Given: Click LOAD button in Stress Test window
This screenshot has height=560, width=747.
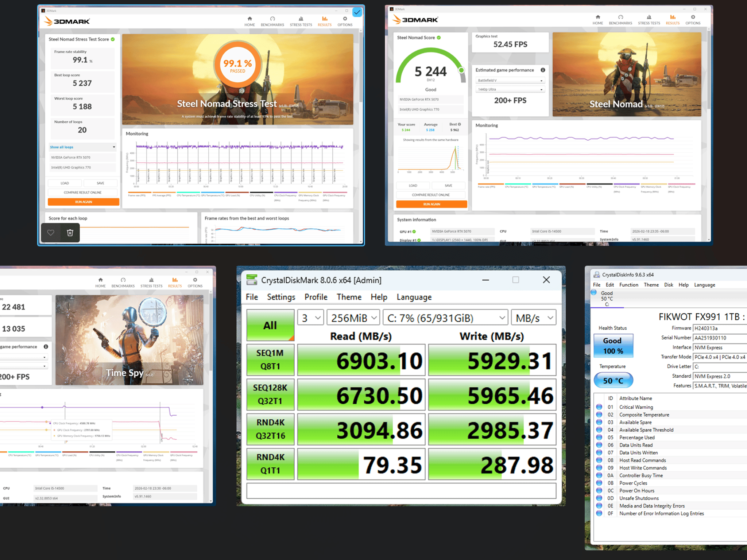Looking at the screenshot, I should click(65, 183).
